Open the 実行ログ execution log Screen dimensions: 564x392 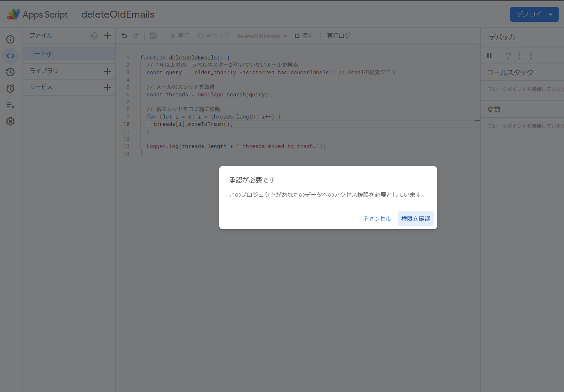coord(338,36)
